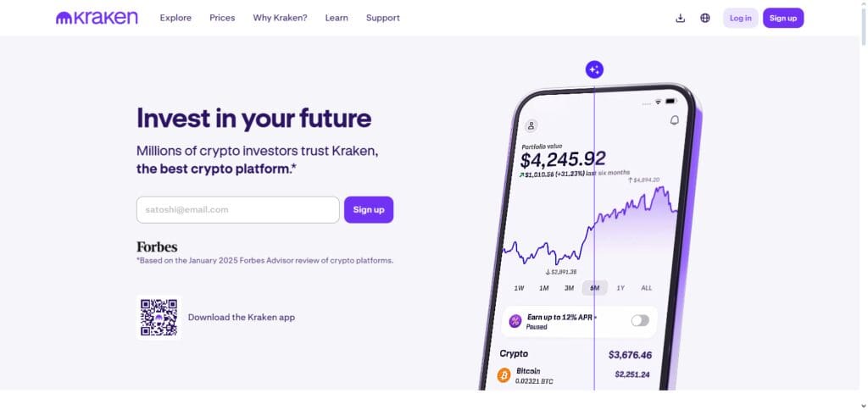Click the satoshi@email.com input field
The image size is (868, 410).
[x=238, y=210]
